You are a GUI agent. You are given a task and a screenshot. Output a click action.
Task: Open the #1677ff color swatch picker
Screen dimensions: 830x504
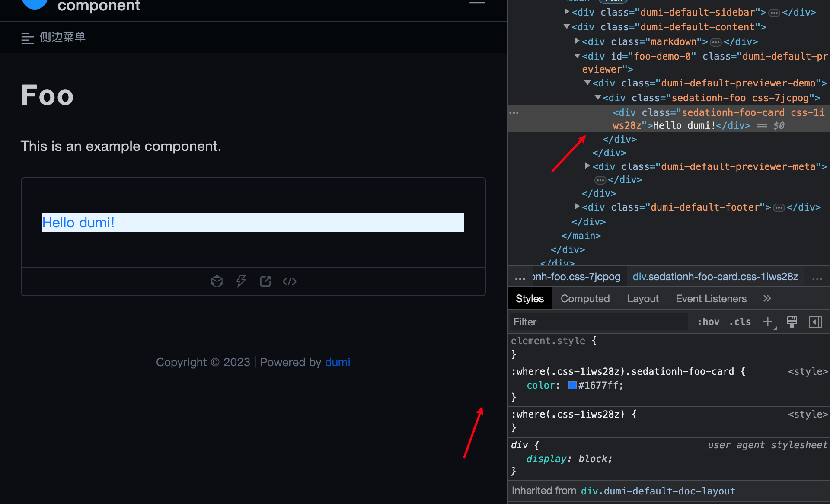point(572,385)
